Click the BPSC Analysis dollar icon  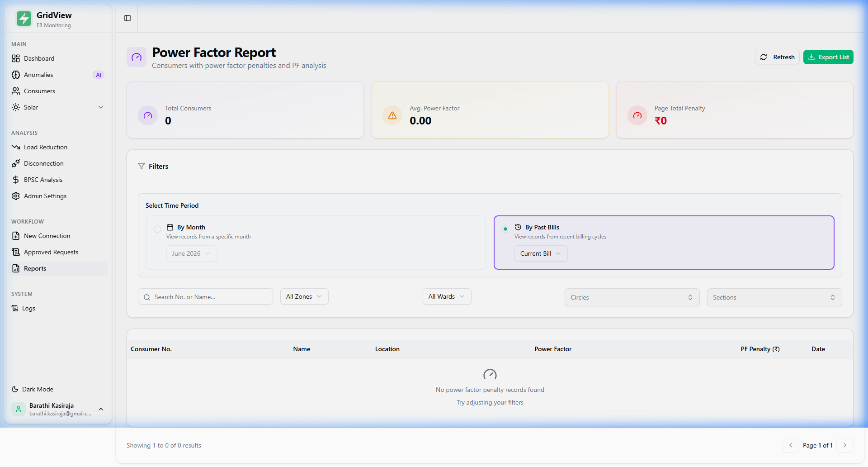click(x=16, y=180)
